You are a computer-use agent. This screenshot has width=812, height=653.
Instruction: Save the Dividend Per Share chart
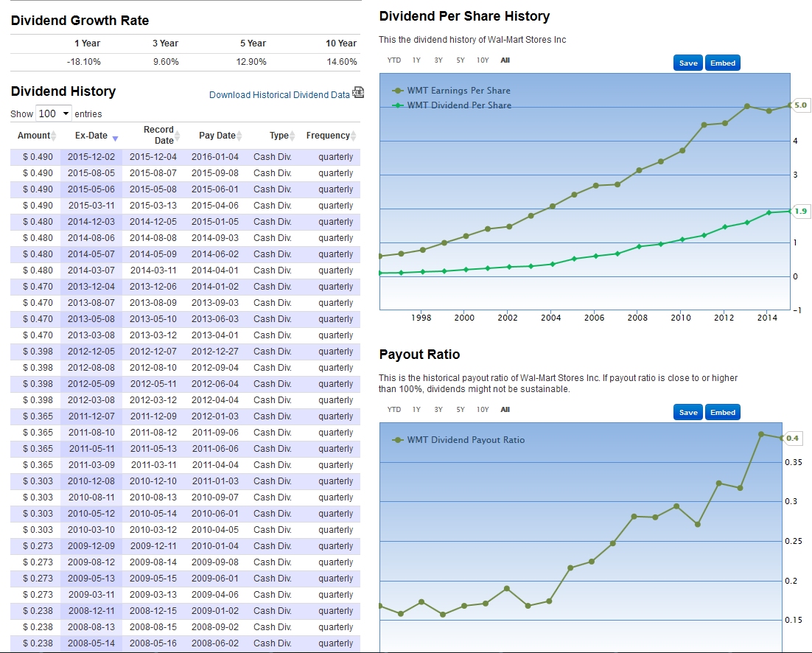[688, 63]
